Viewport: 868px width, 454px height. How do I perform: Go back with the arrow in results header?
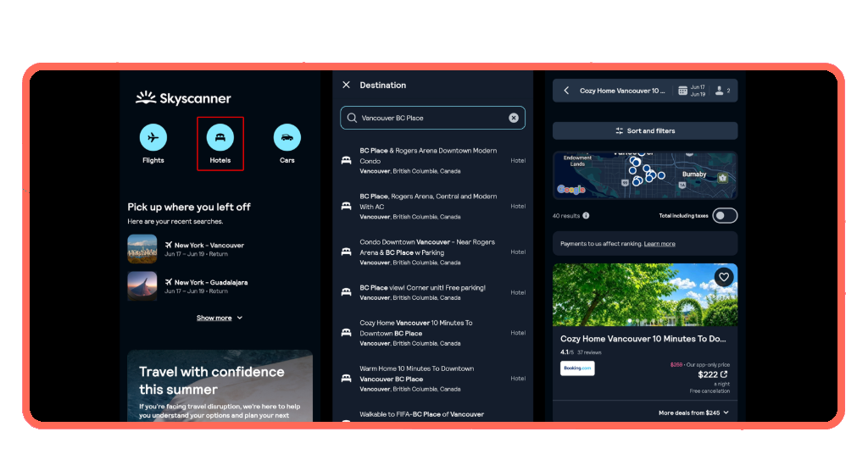[566, 90]
